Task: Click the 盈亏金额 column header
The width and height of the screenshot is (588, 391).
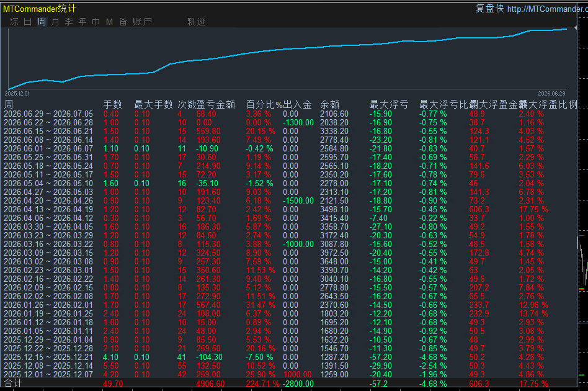Action: (216, 104)
